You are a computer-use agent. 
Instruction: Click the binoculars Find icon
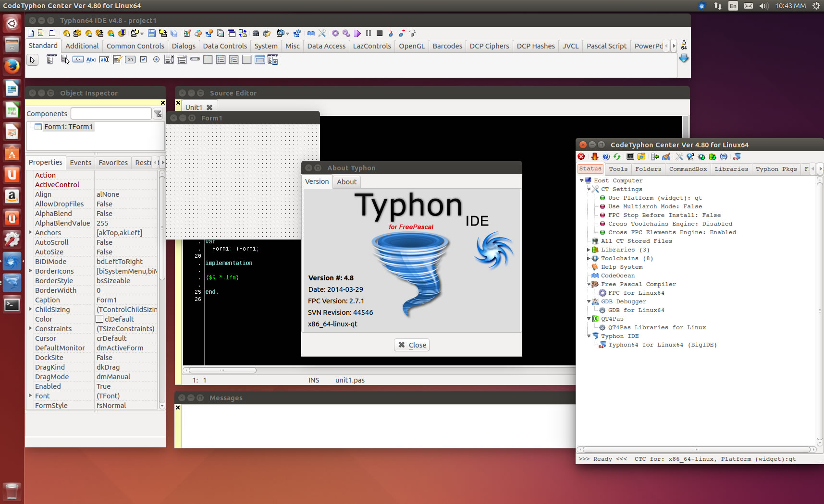(256, 33)
